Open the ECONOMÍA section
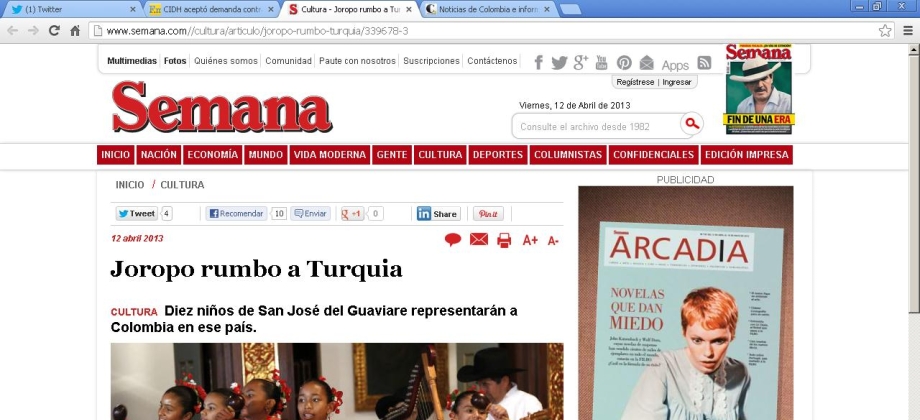This screenshot has height=420, width=920. (212, 155)
